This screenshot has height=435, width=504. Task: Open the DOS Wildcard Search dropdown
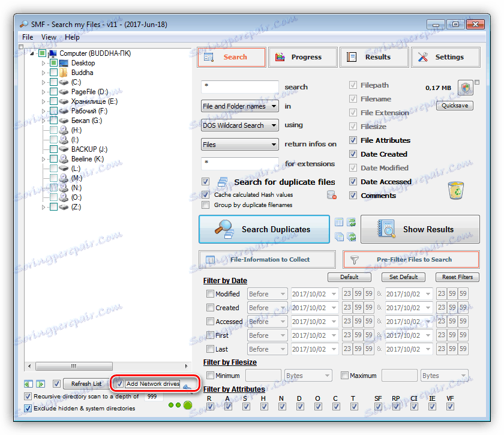pyautogui.click(x=240, y=125)
